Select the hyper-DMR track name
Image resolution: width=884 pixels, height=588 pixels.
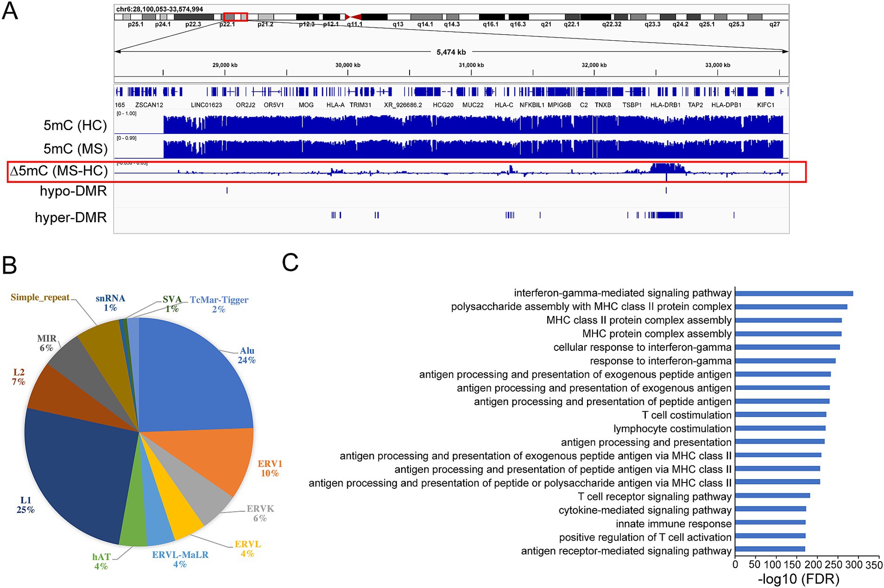71,217
